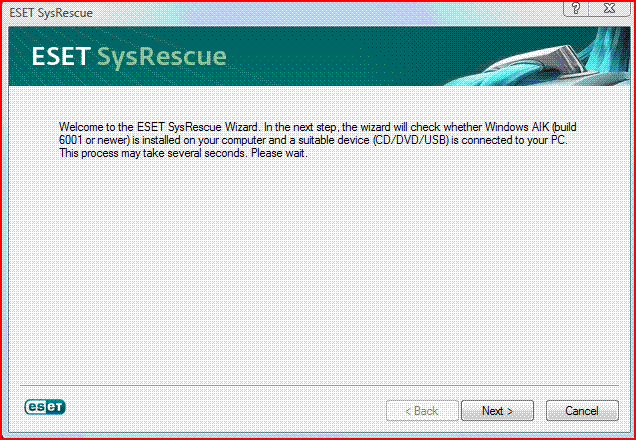Click the ESET eye logo at bottom left
Viewport: 636px width, 440px height.
click(45, 407)
